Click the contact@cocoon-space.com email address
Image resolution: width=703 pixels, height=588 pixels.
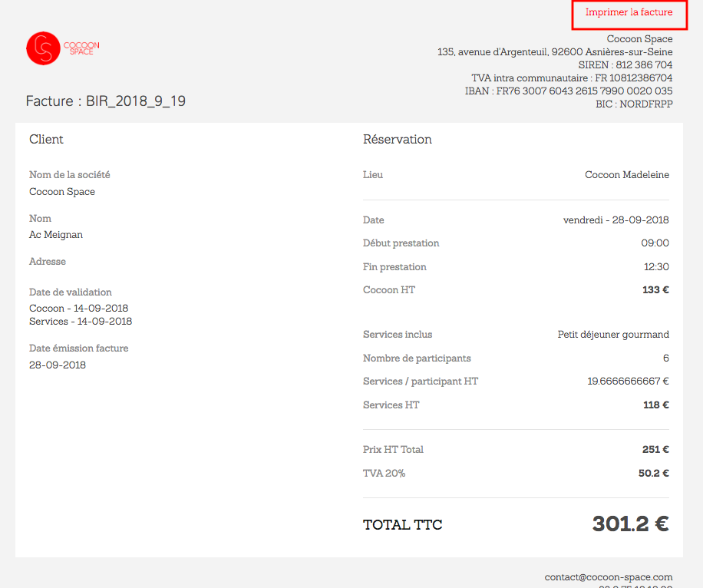pyautogui.click(x=609, y=577)
